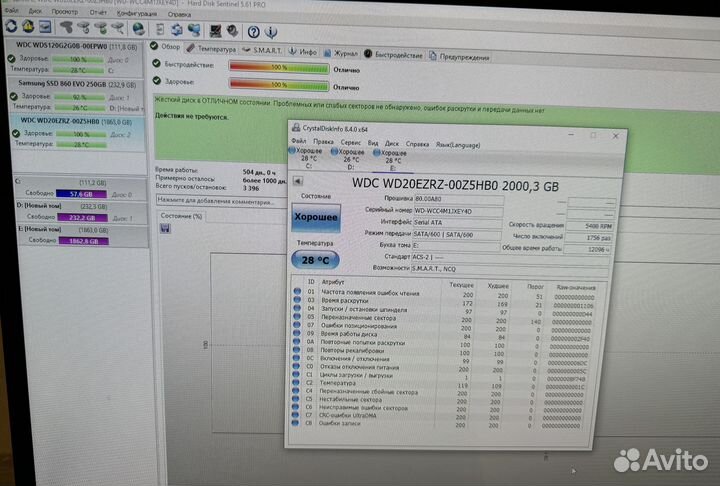Select the C: drive tab in CrystalDiskInfo
The height and width of the screenshot is (486, 720).
(308, 158)
